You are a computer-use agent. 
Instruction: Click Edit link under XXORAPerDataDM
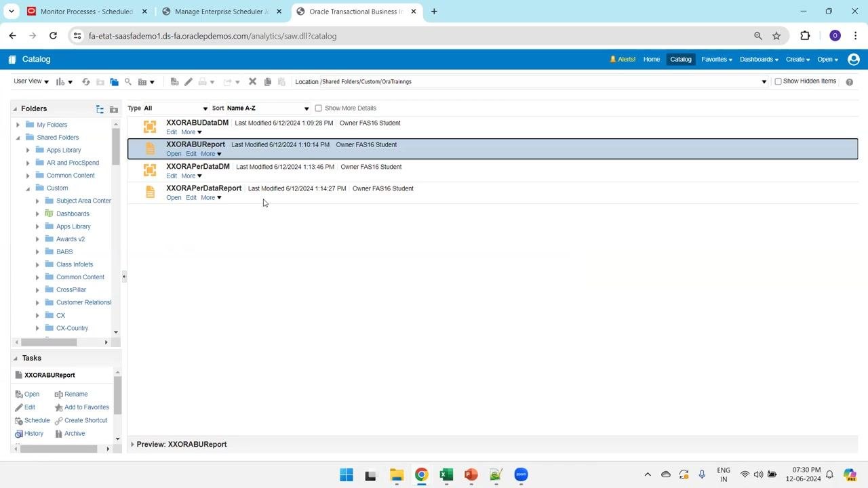tap(172, 176)
